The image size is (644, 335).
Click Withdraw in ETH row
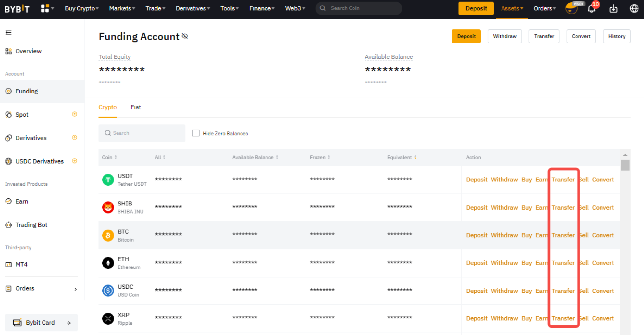coord(504,263)
